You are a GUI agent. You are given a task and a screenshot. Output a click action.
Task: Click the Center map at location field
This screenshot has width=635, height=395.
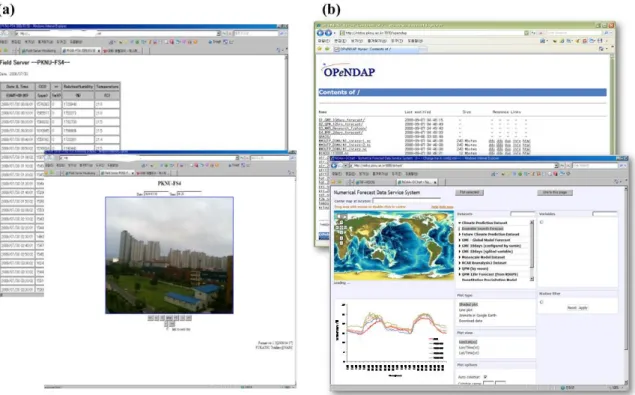[x=406, y=201]
